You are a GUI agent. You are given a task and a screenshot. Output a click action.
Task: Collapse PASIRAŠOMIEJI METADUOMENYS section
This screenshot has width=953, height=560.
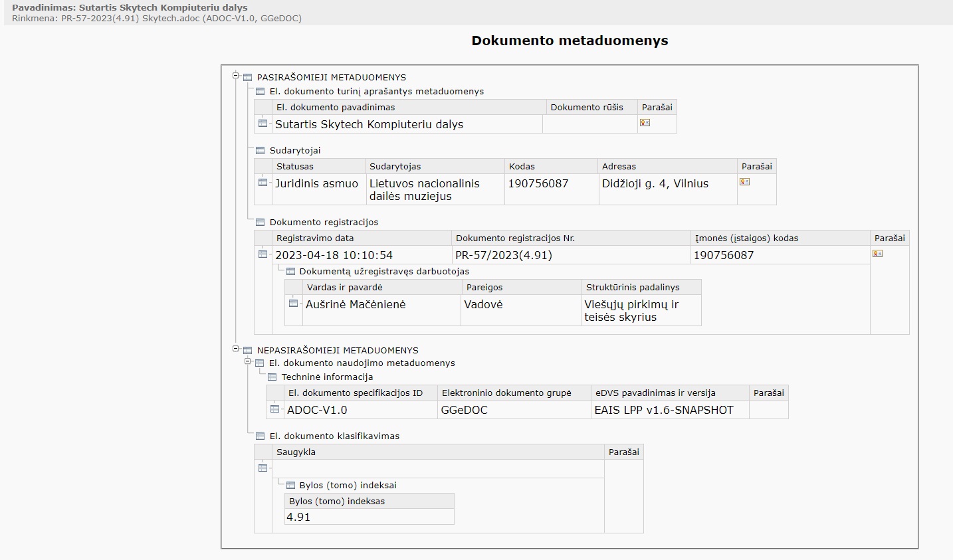click(236, 76)
